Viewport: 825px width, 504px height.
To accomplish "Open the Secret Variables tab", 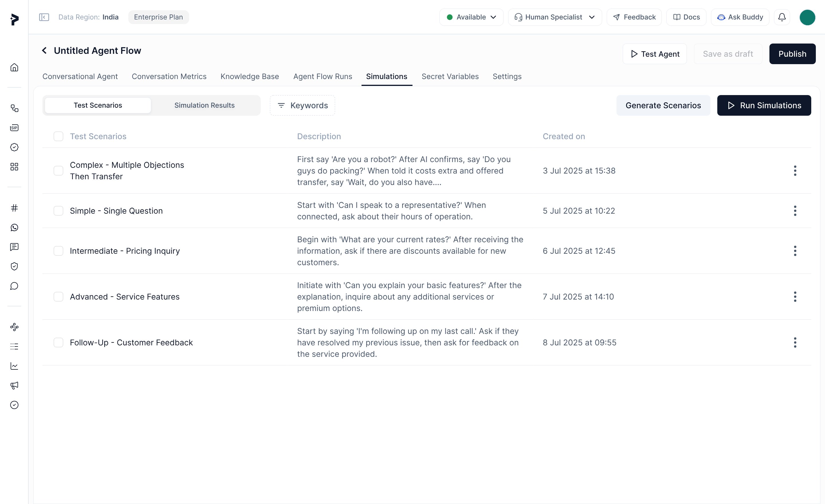I will tap(450, 77).
